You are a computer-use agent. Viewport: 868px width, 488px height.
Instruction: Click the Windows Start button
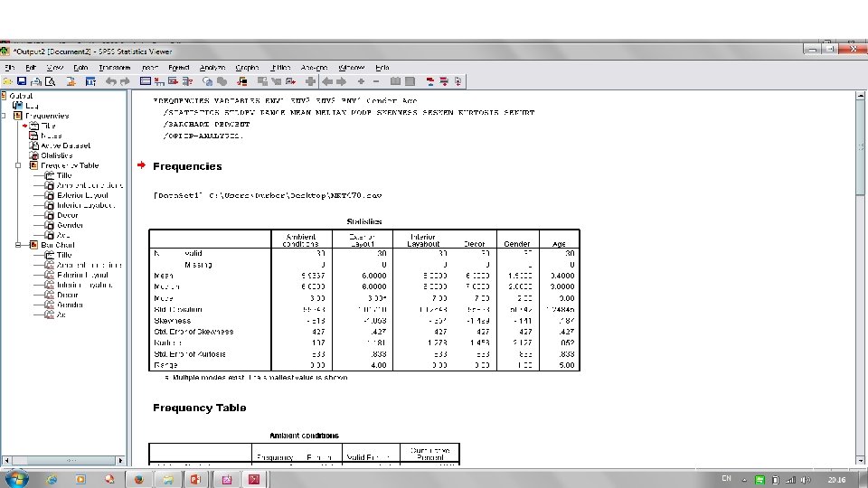[16, 479]
